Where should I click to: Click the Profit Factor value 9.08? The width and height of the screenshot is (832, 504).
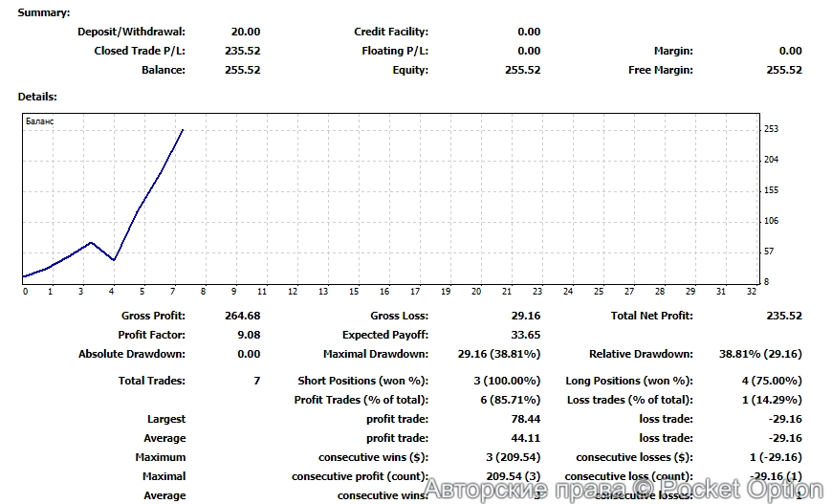click(x=248, y=335)
